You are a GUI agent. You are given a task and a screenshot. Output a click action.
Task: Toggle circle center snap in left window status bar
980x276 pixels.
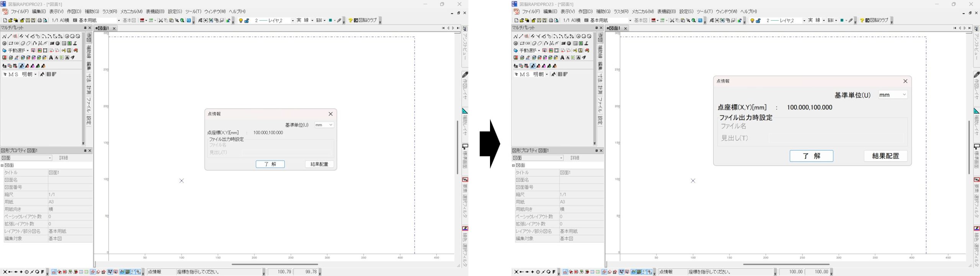point(27,272)
